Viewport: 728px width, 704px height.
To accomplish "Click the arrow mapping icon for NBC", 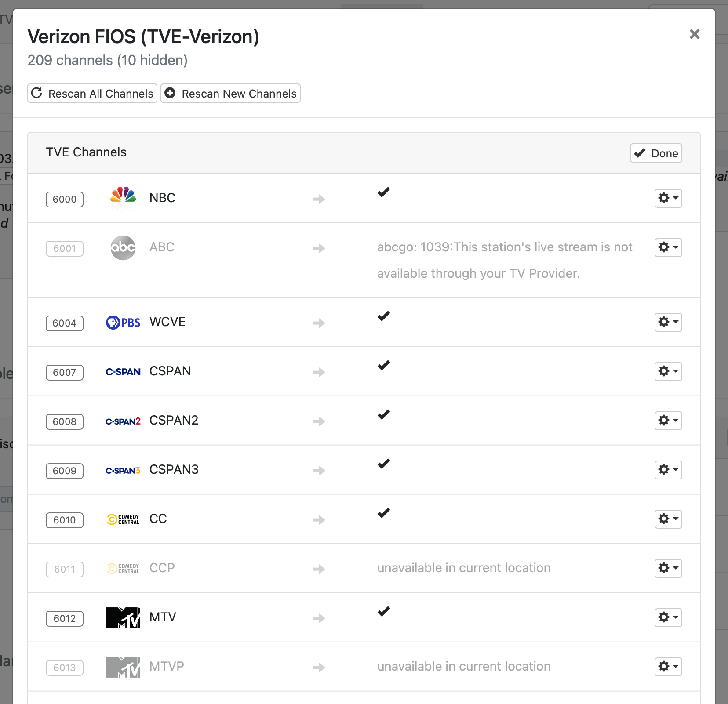I will [x=319, y=199].
